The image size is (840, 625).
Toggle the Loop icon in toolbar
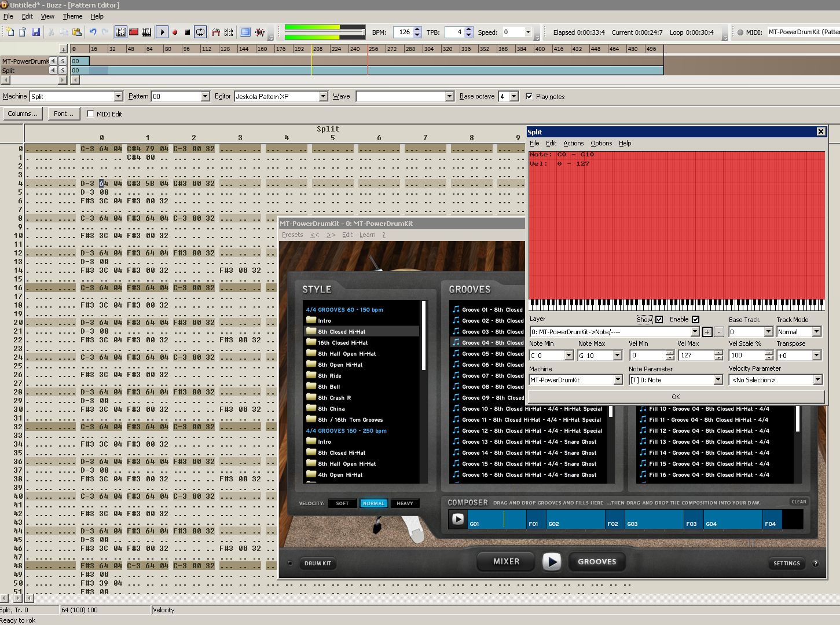(200, 32)
